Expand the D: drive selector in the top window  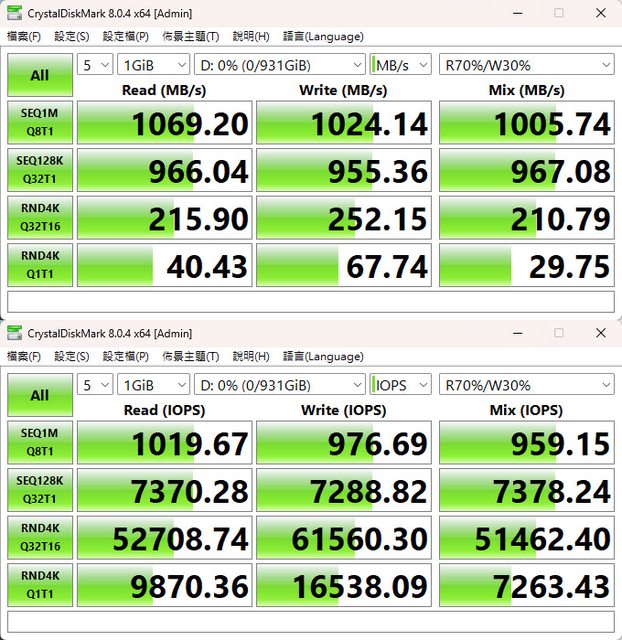[280, 65]
